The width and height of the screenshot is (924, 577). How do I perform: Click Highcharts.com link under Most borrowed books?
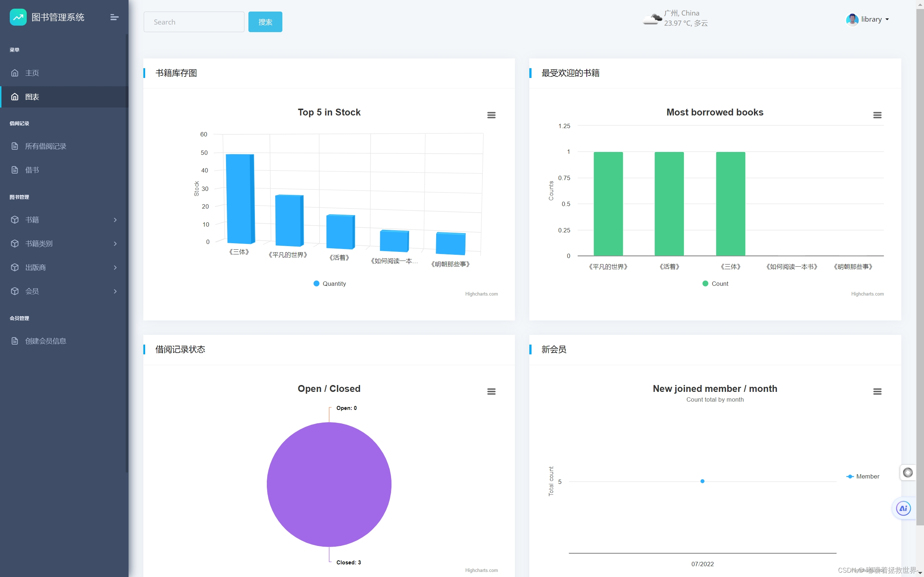[x=867, y=294]
